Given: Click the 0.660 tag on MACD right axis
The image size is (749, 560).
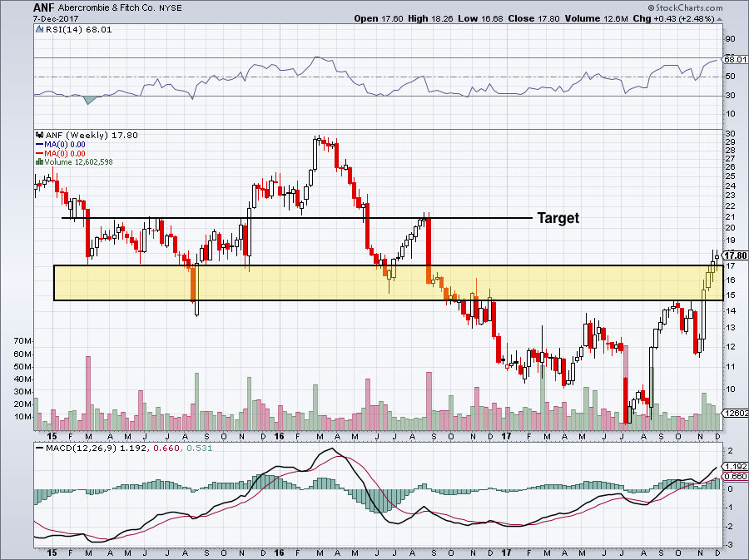Looking at the screenshot, I should coord(737,477).
